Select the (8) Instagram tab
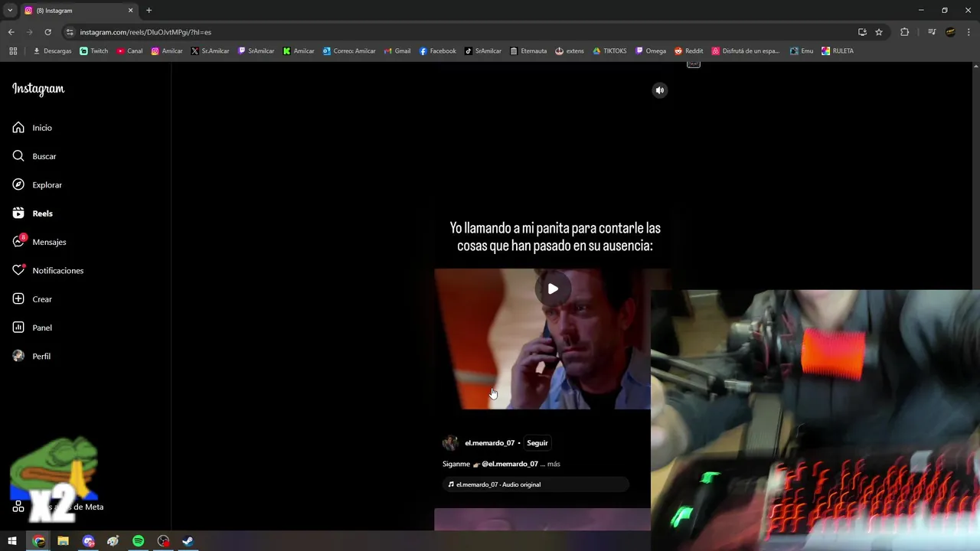Screen dimensions: 980x551 click(x=78, y=11)
